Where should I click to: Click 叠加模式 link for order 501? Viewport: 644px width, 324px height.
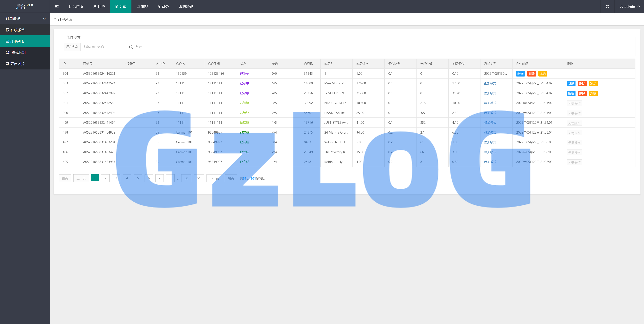(x=490, y=103)
